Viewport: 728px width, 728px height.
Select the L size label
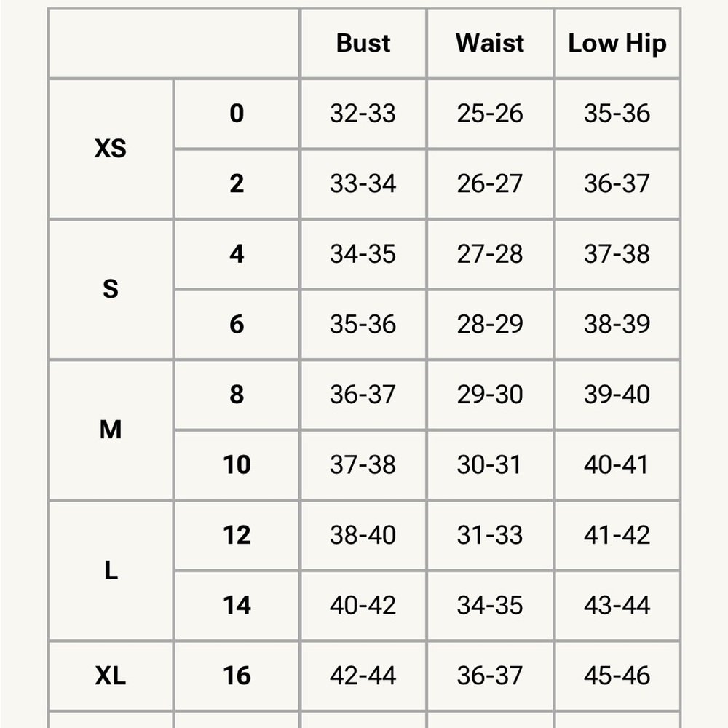111,570
